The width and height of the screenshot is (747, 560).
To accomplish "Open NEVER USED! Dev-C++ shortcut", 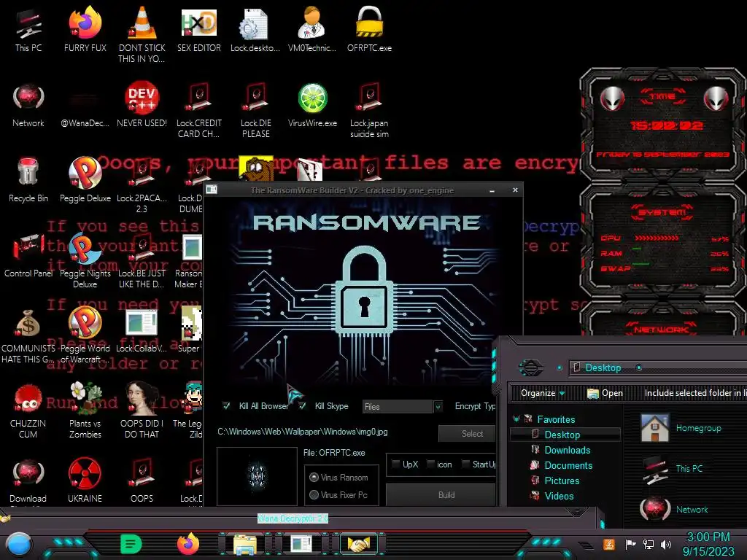I will tap(142, 105).
